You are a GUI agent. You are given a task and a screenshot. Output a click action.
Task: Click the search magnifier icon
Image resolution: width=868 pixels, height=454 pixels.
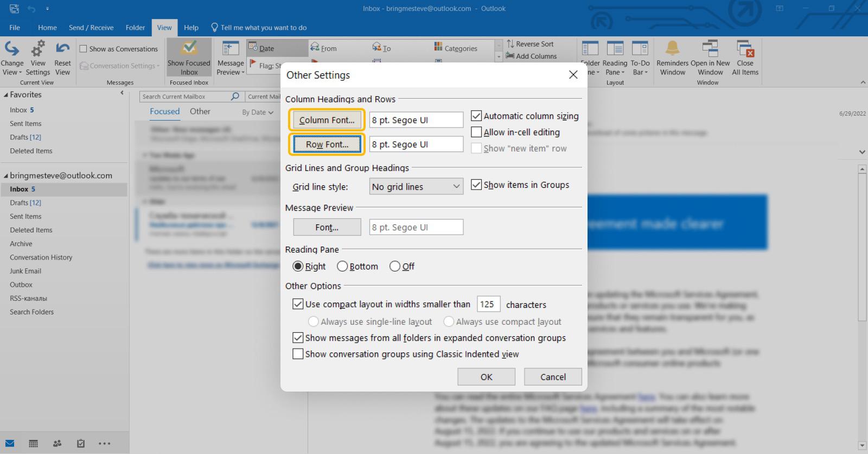click(235, 96)
